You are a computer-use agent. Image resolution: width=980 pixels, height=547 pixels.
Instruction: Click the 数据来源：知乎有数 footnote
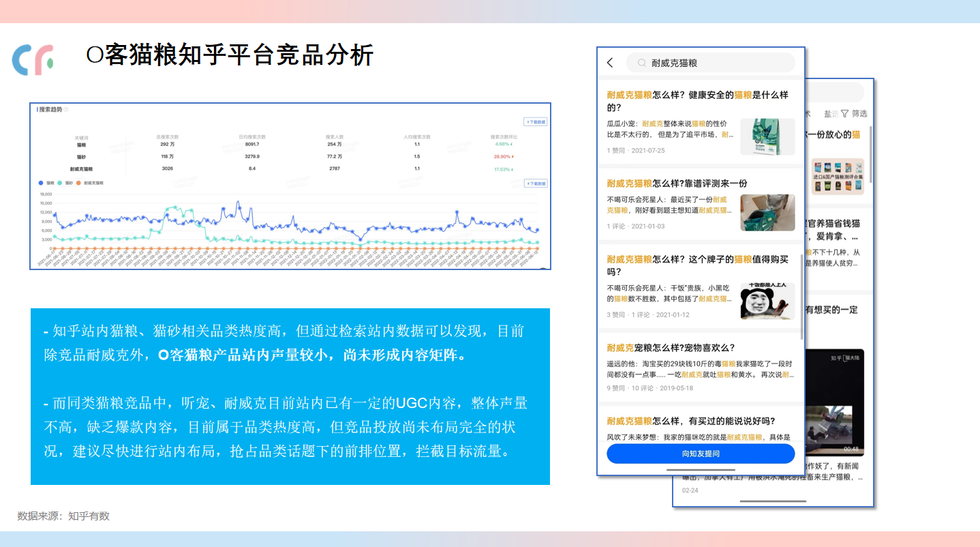click(63, 516)
